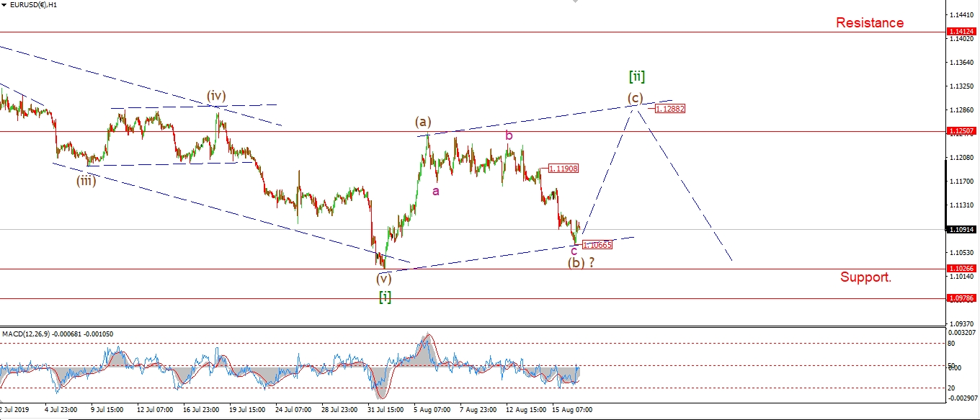
Task: Click the (iv) wave label
Action: (215, 95)
